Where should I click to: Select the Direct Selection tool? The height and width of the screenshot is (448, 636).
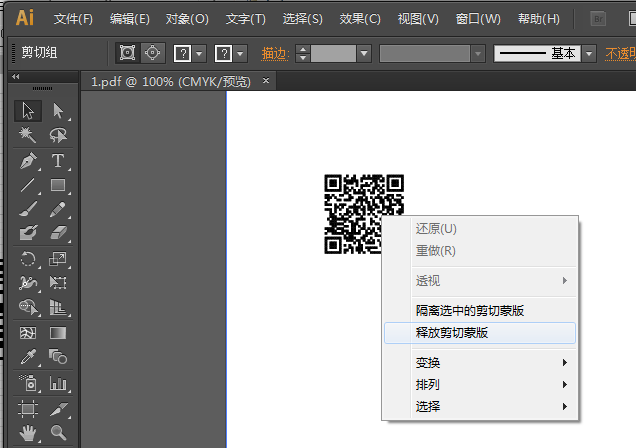pyautogui.click(x=58, y=111)
